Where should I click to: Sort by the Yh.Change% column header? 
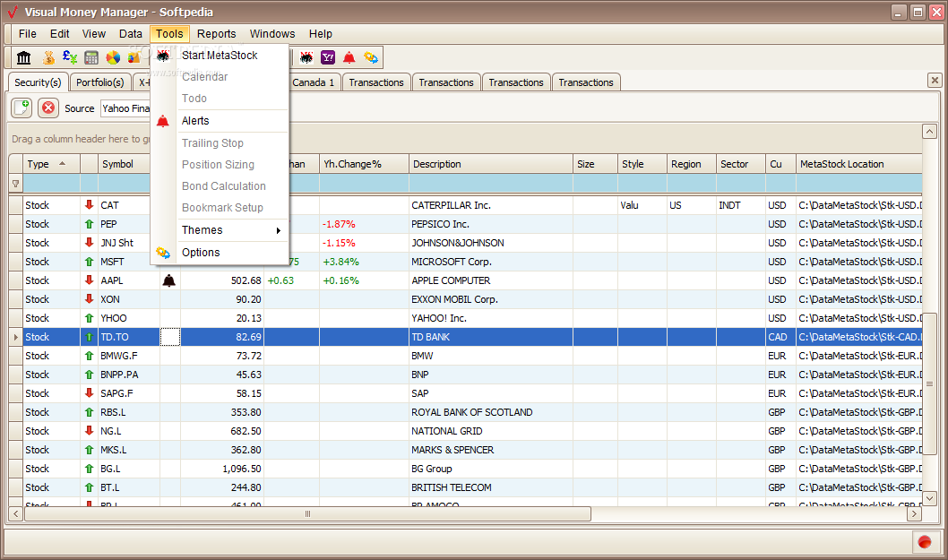(x=364, y=164)
